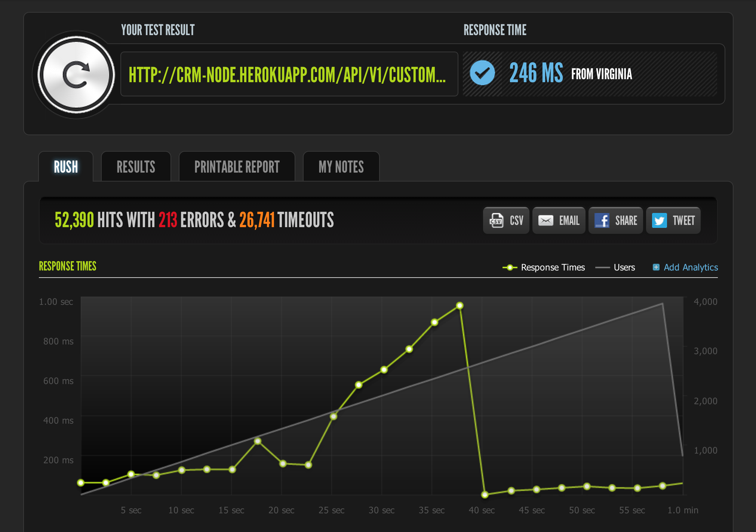Toggle the Response Times legend marker
756x532 pixels.
point(510,267)
